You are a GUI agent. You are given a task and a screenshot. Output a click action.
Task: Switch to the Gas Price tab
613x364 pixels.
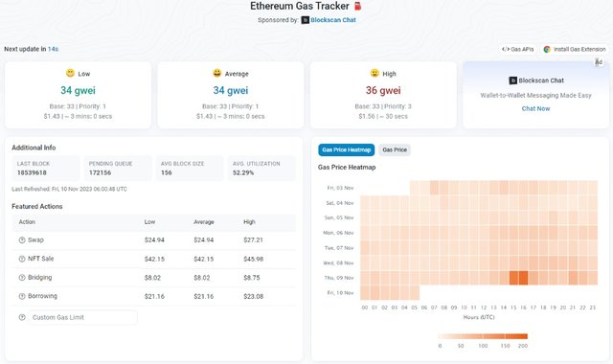[x=395, y=149]
